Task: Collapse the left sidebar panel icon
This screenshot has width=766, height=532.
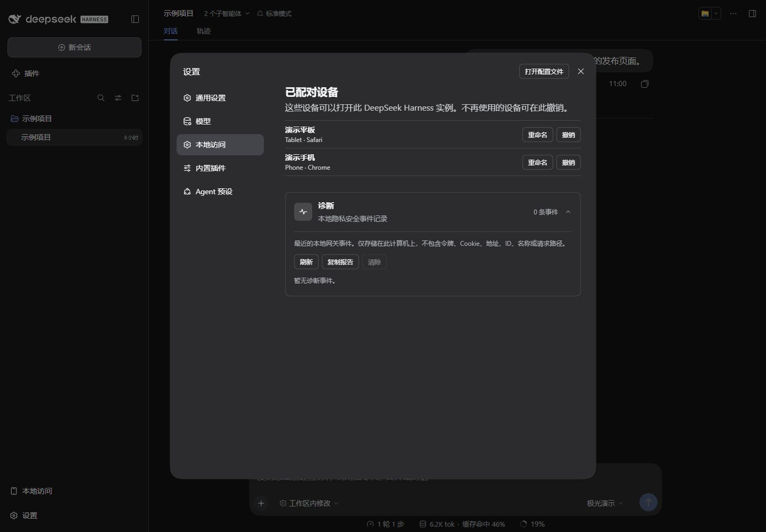Action: 135,19
